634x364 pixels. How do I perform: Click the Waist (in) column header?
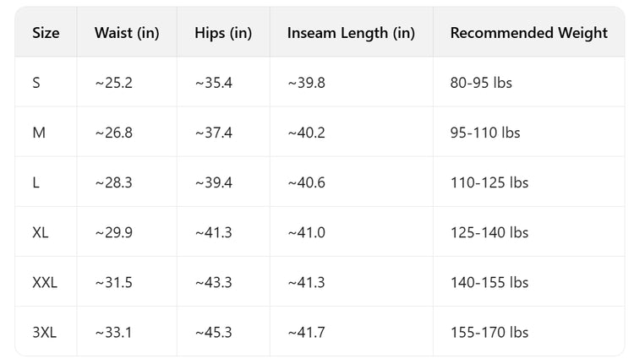tap(127, 34)
